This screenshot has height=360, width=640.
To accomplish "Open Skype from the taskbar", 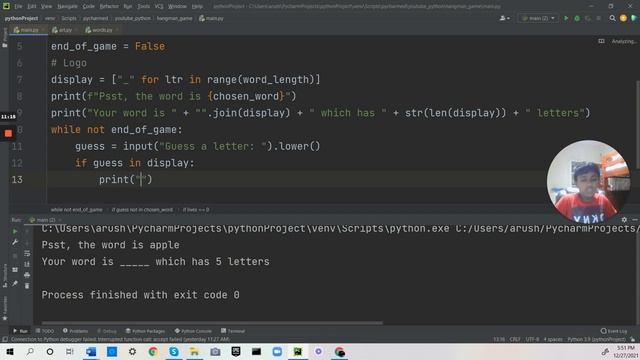I will (x=174, y=351).
